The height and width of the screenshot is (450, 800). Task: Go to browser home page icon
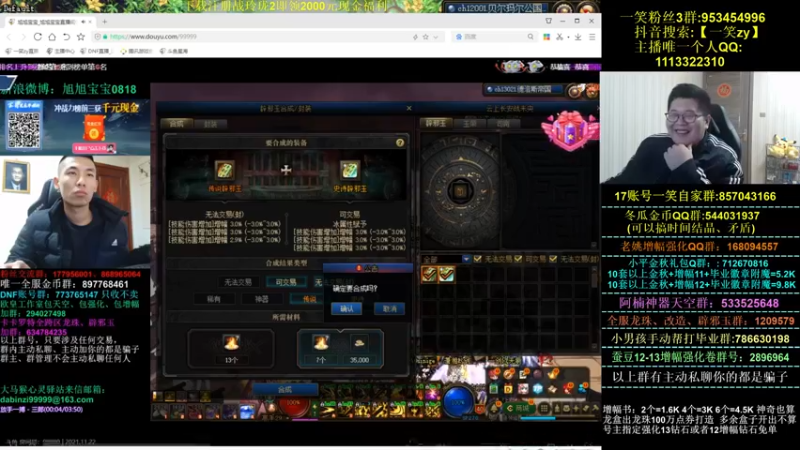click(x=52, y=37)
